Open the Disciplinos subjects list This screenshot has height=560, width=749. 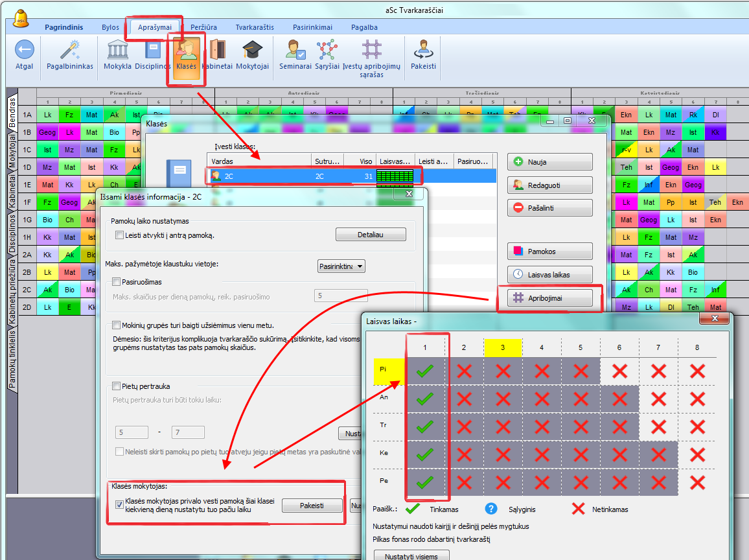click(152, 51)
